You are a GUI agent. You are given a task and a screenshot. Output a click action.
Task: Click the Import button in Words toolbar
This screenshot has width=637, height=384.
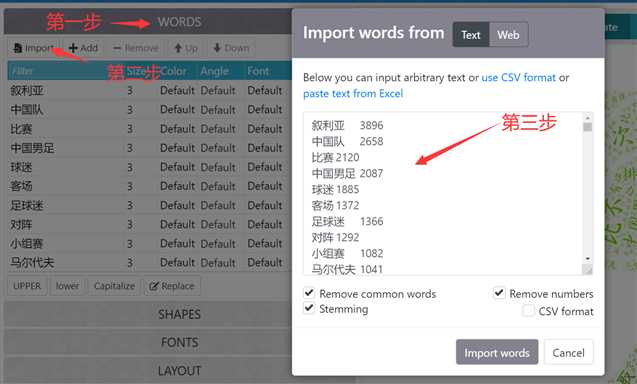[x=34, y=48]
